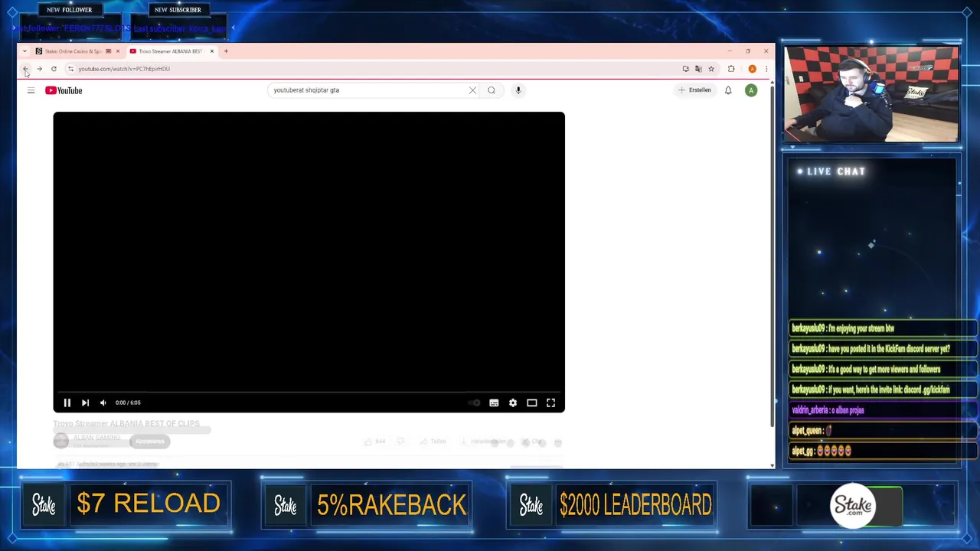This screenshot has width=980, height=551.
Task: Click the Abonnieren subscribe button
Action: 149,441
